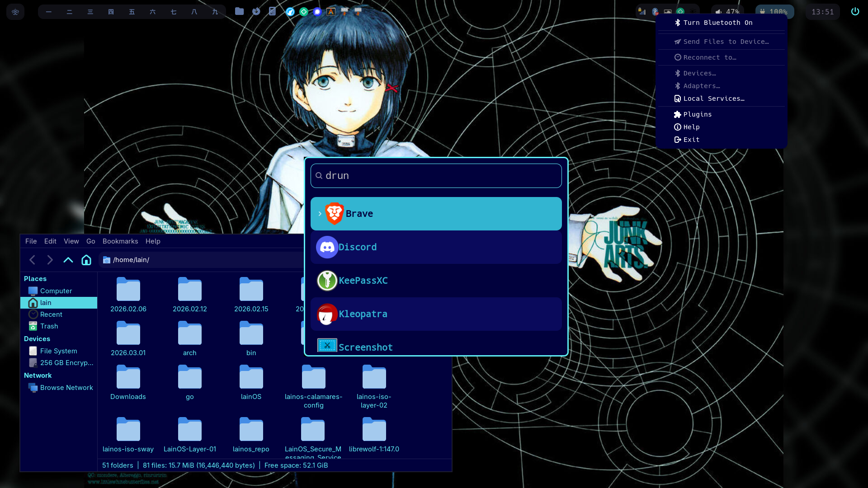868x488 pixels.
Task: Click the calculator icon in the top bar
Action: tap(272, 11)
